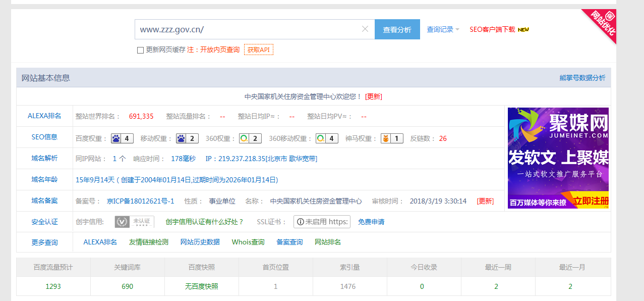This screenshot has height=301, width=644.
Task: Expand the 查询记录 dropdown
Action: point(443,30)
